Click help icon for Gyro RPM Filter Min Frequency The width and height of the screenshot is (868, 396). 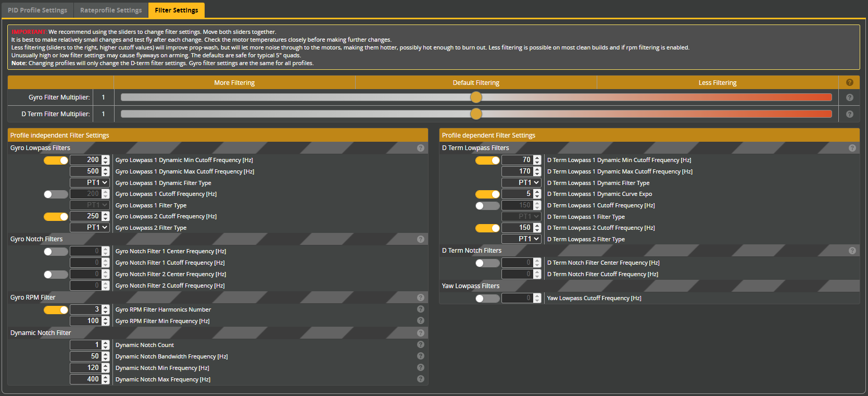tap(420, 320)
